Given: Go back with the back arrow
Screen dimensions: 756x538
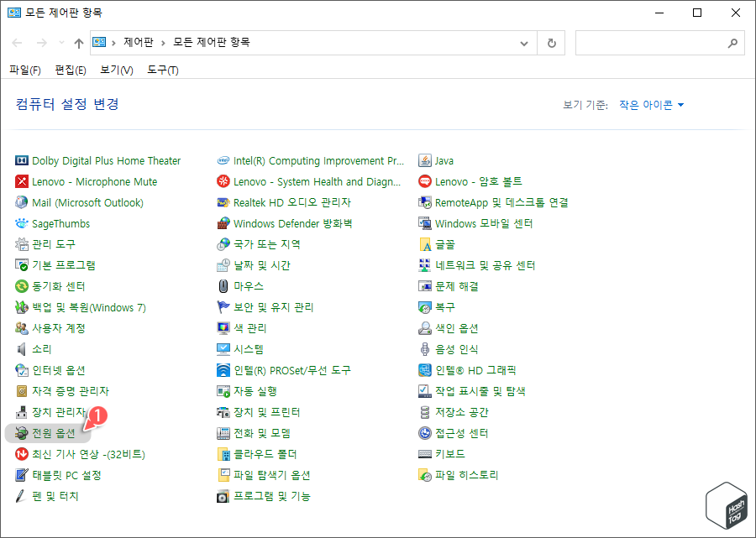Looking at the screenshot, I should 18,43.
